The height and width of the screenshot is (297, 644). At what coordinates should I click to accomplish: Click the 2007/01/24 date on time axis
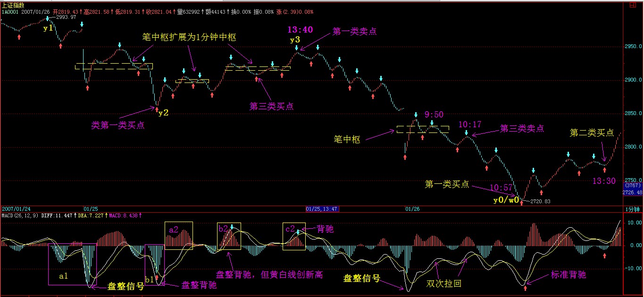pyautogui.click(x=16, y=208)
